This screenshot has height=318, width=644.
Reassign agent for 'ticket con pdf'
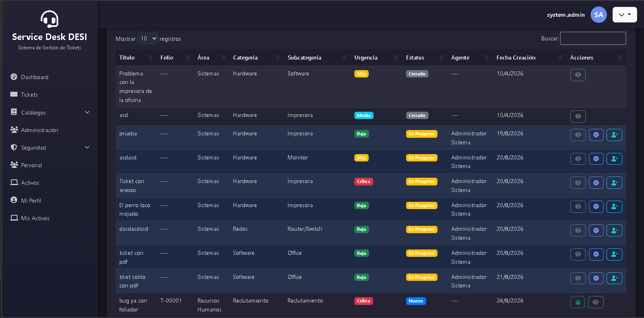615,254
